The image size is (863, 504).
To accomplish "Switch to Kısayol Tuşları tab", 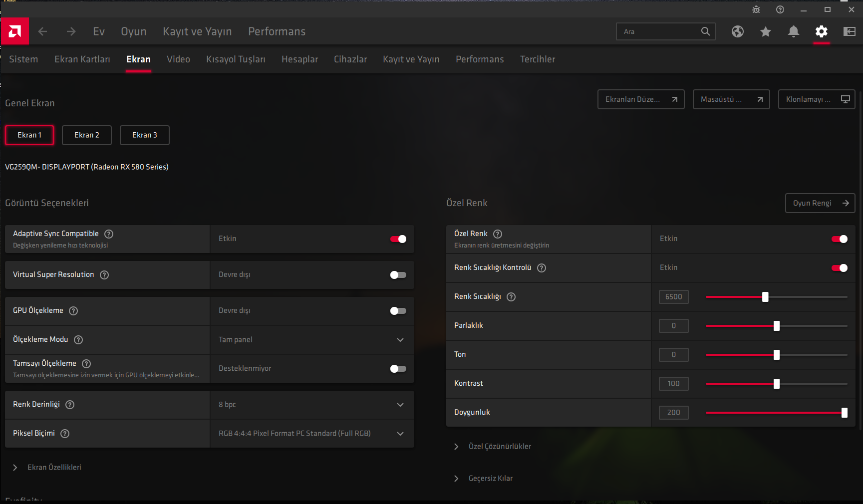I will click(236, 59).
